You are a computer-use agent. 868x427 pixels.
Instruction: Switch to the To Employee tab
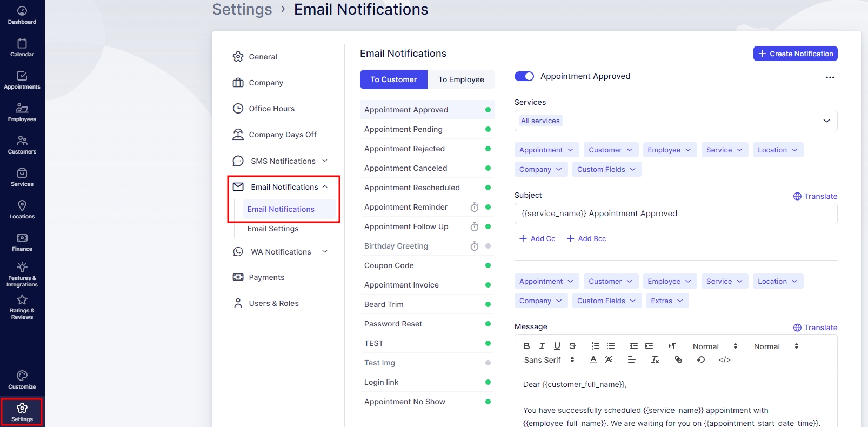(461, 79)
